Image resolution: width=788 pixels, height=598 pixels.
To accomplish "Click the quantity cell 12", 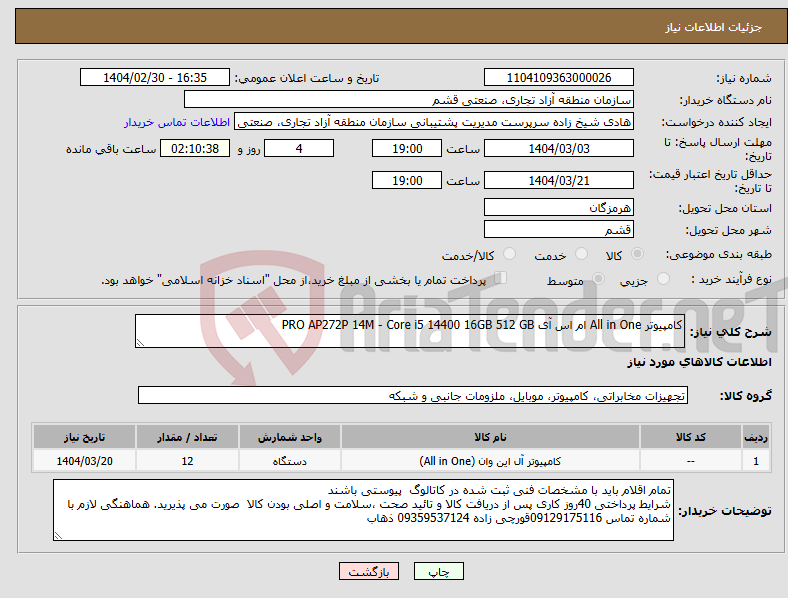I will [187, 461].
